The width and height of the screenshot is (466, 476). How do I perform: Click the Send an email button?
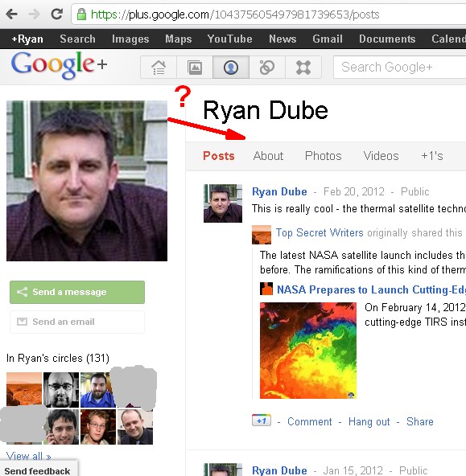pos(77,322)
